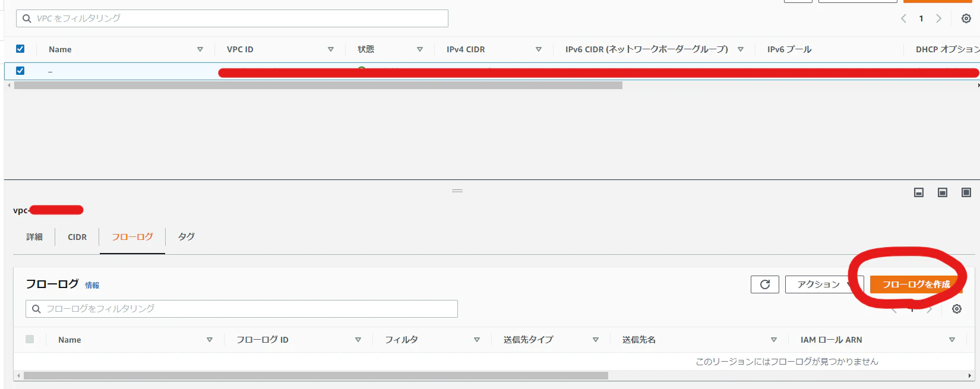
Task: Open the 情報 info link
Action: (x=92, y=286)
